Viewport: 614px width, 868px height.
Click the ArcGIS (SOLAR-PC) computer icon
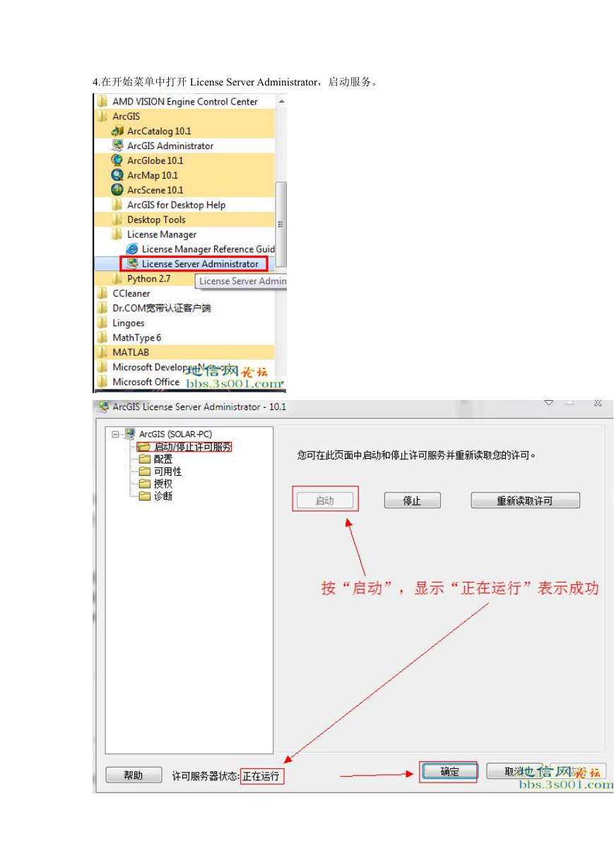(x=129, y=434)
